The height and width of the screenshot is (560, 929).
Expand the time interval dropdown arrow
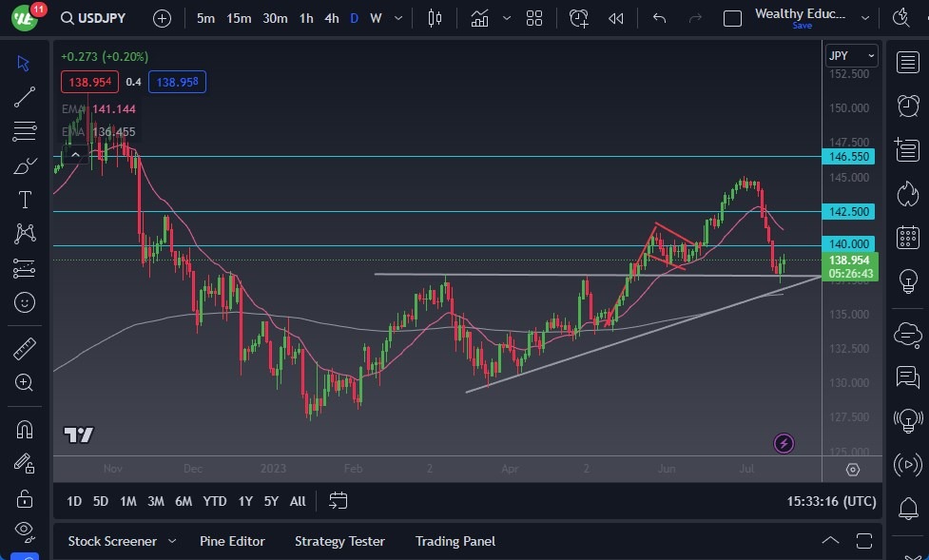398,18
